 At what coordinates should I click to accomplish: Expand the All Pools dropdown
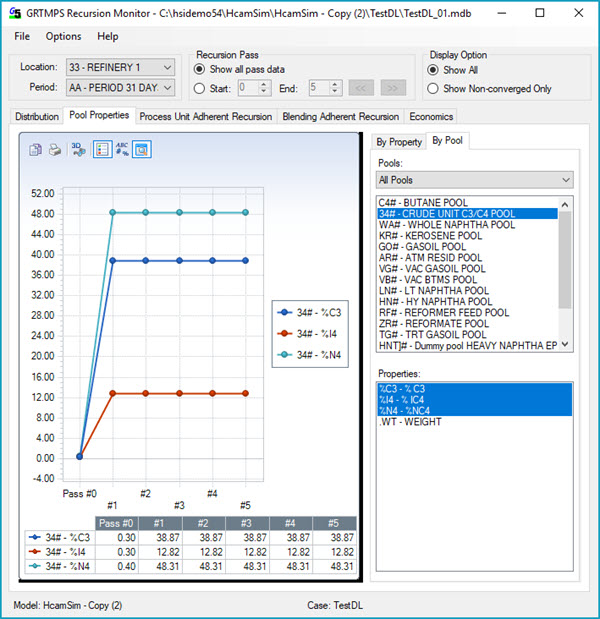[566, 180]
